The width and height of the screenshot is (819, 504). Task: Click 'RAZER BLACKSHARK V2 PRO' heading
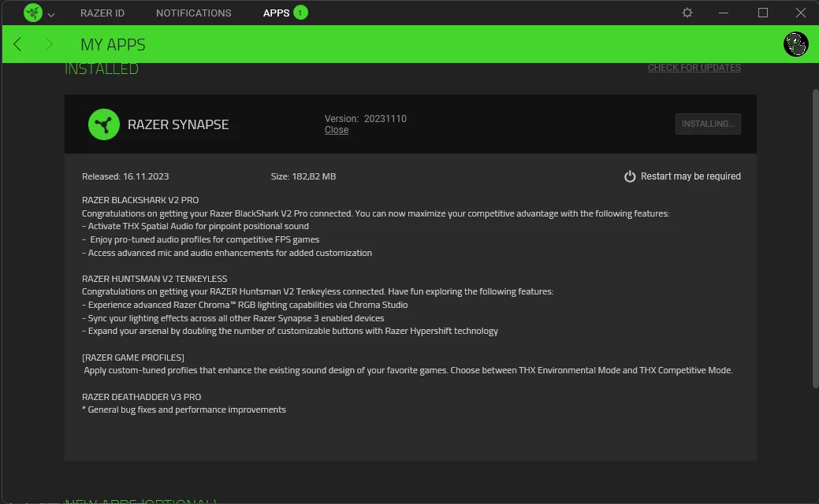(x=140, y=200)
